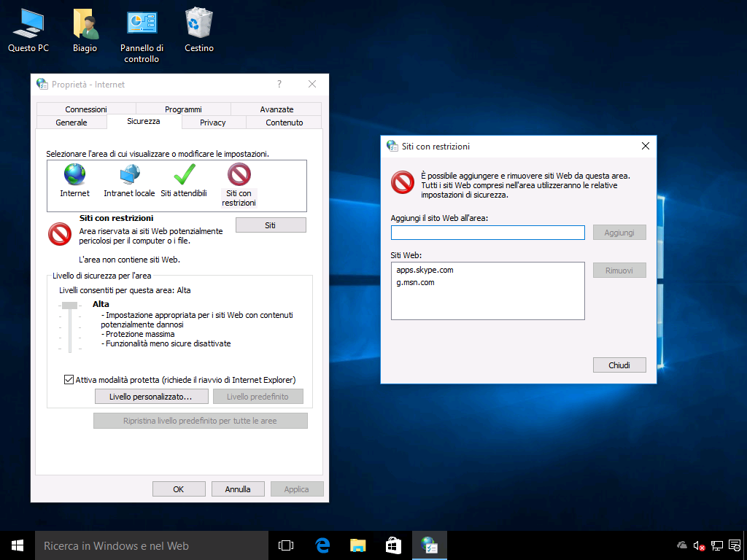Click the Rimuovi button
This screenshot has height=560, width=747.
619,271
